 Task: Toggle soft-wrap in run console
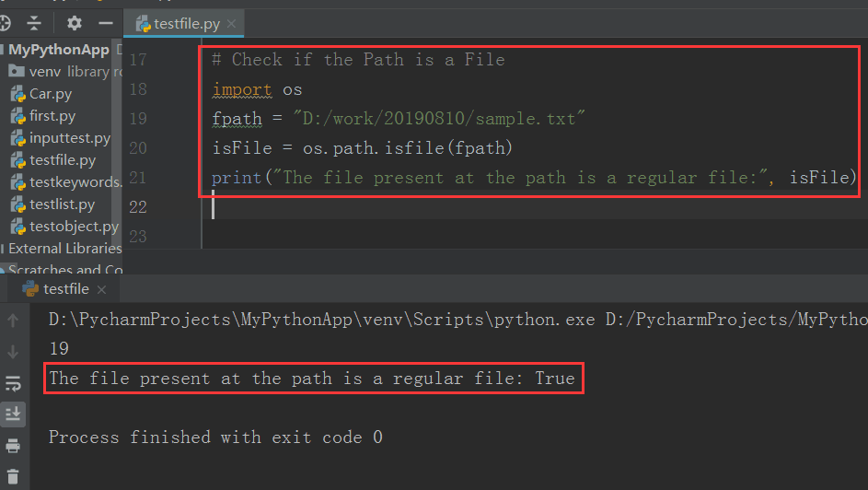[13, 383]
